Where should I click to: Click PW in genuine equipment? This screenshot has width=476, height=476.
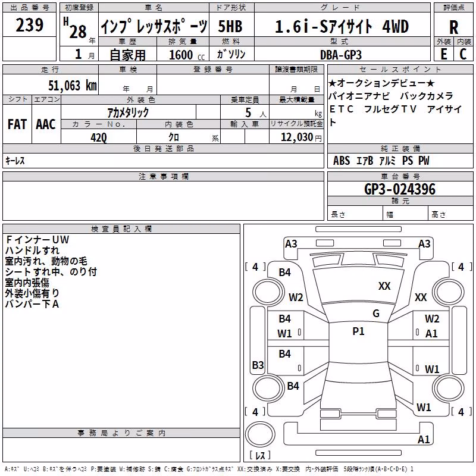pos(424,161)
